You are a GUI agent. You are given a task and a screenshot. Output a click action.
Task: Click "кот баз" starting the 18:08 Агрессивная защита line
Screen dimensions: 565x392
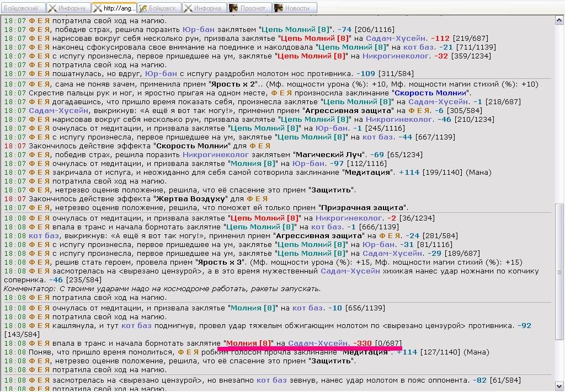click(44, 236)
